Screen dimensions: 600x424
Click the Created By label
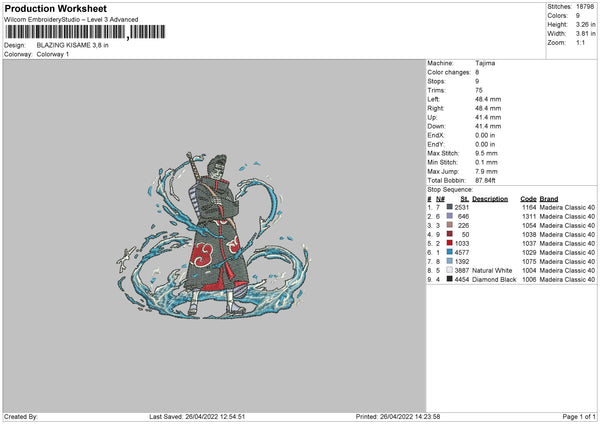21,417
